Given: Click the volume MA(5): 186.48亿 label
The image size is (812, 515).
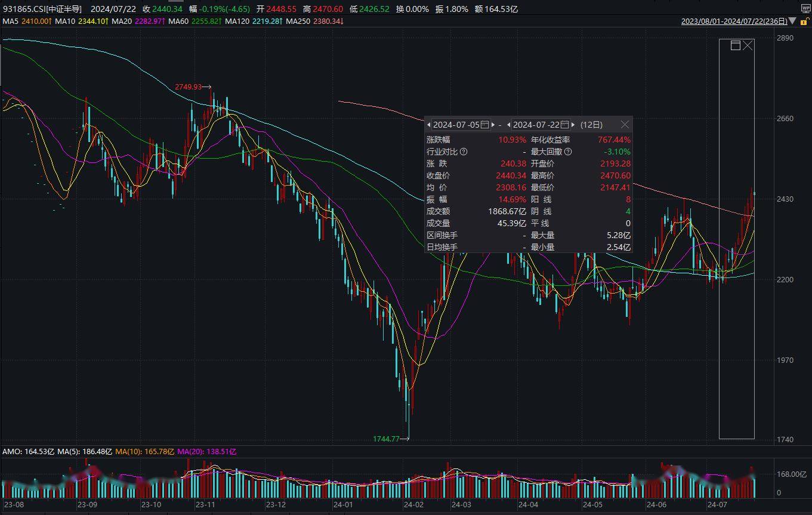Looking at the screenshot, I should pyautogui.click(x=84, y=452).
